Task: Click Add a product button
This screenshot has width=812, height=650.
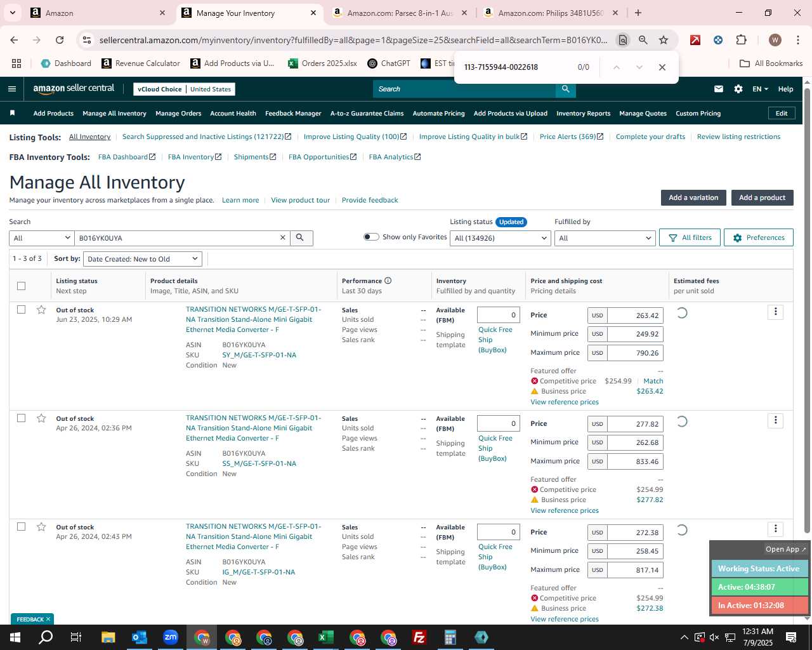Action: tap(762, 197)
